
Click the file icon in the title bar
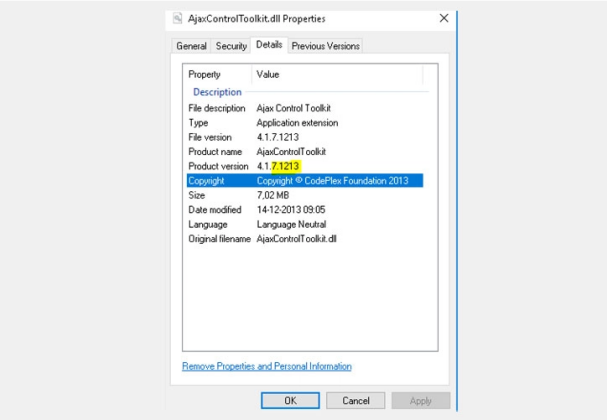tap(177, 18)
